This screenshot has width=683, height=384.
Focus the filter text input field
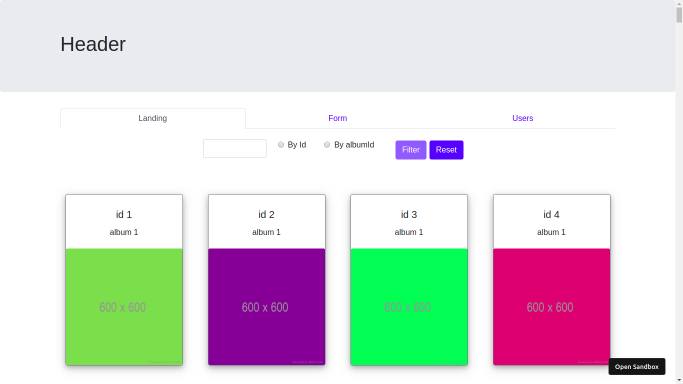click(235, 148)
